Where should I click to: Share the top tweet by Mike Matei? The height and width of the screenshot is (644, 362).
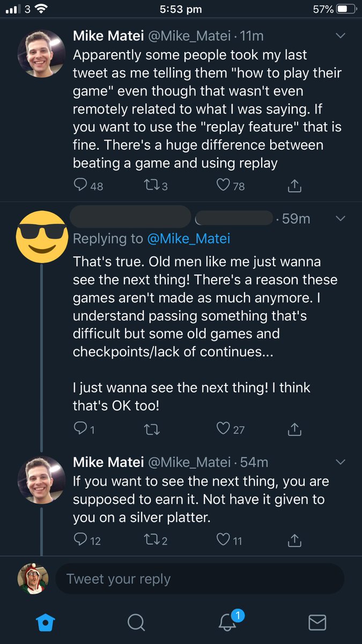coord(294,186)
